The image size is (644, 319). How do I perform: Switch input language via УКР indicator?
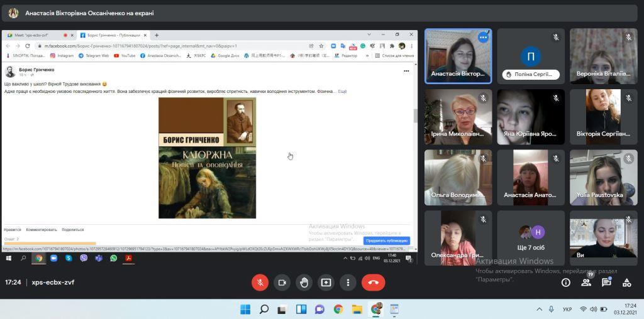coord(567,309)
